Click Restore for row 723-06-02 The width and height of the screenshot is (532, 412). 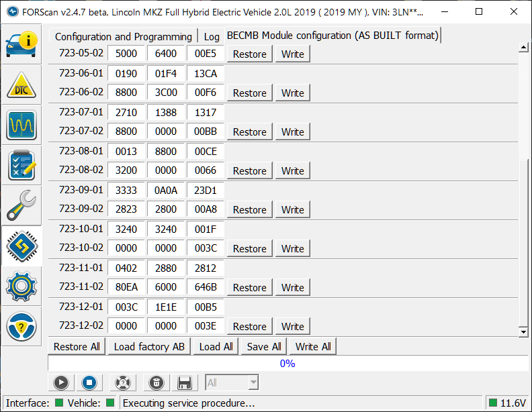[250, 93]
